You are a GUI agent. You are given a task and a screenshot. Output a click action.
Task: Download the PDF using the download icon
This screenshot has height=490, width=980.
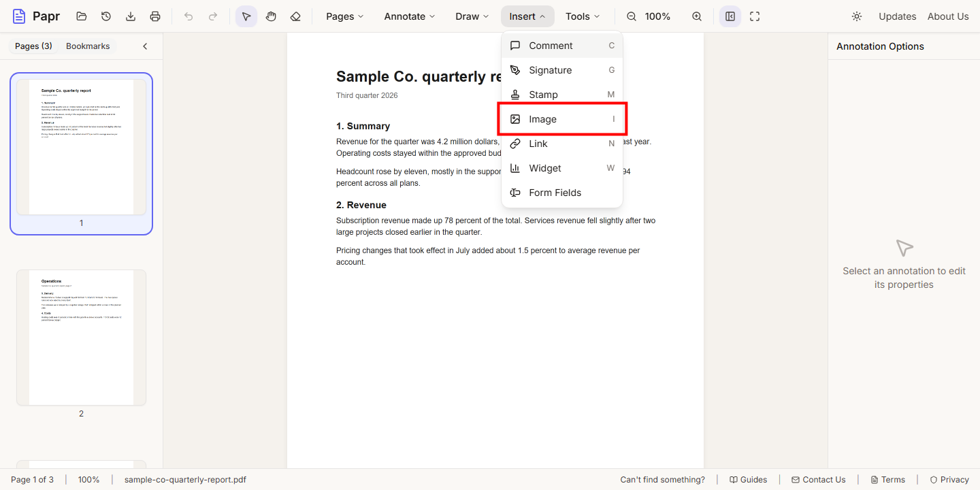coord(131,16)
